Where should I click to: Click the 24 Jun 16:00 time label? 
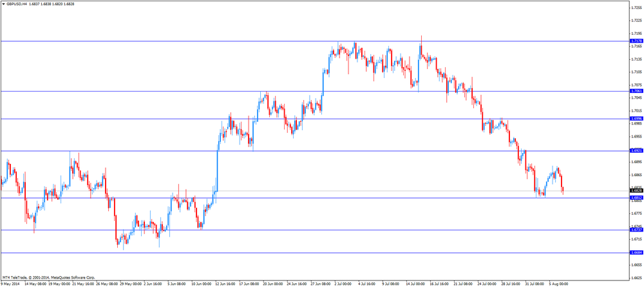coord(296,284)
